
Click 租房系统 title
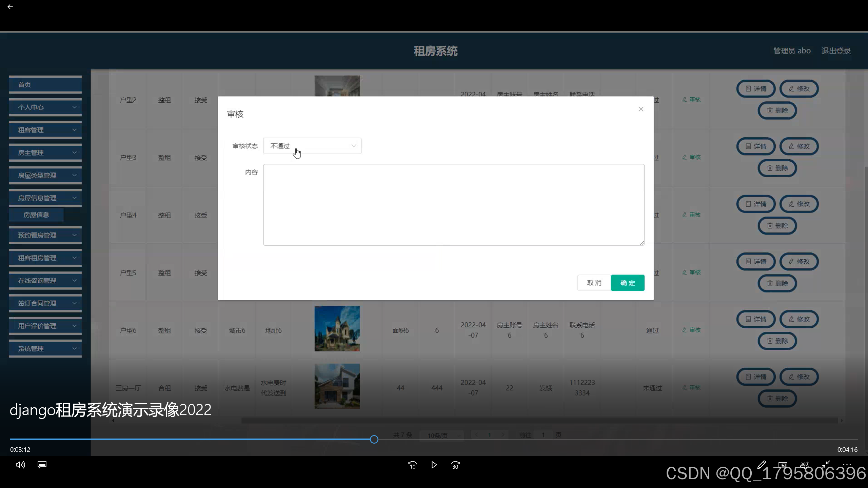436,51
